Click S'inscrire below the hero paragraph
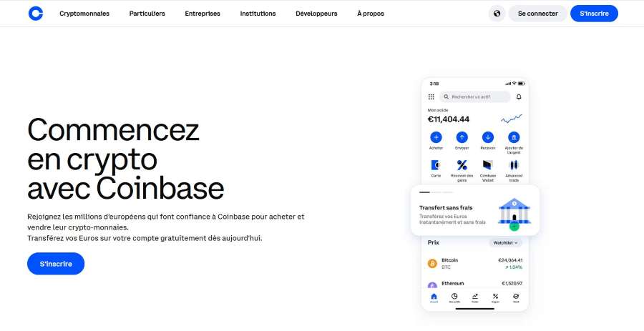The image size is (644, 331). coord(56,264)
